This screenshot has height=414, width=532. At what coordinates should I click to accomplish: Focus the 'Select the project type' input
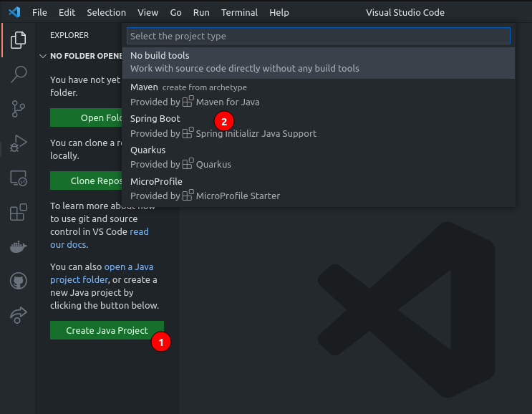pos(318,36)
